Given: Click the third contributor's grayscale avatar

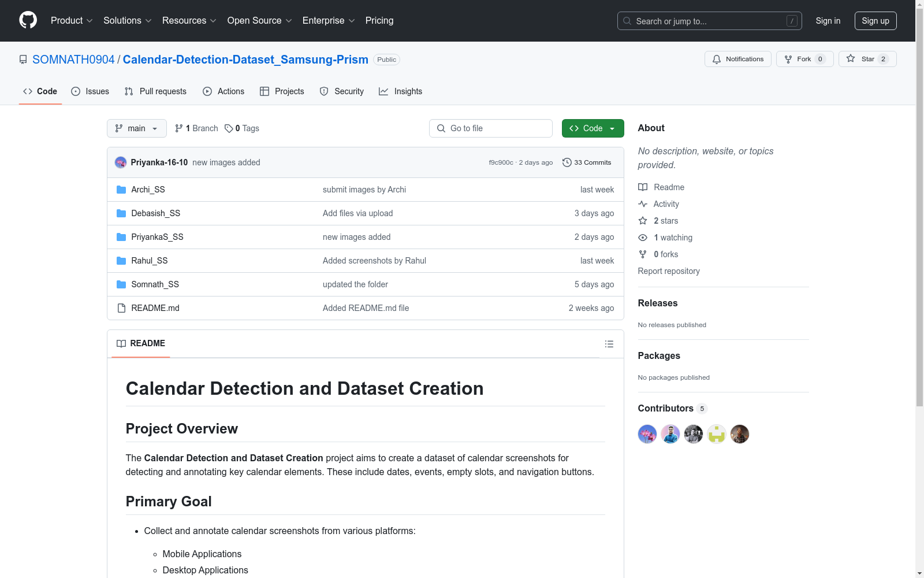Looking at the screenshot, I should [694, 434].
